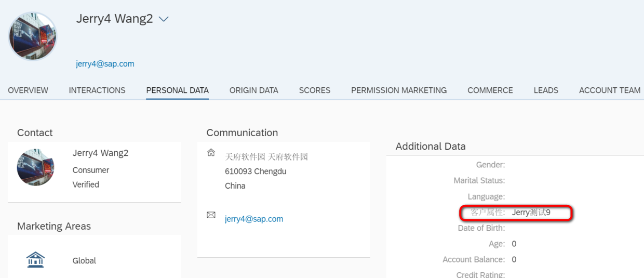The height and width of the screenshot is (278, 644).
Task: Go to the Origin Data tab
Action: coord(254,90)
